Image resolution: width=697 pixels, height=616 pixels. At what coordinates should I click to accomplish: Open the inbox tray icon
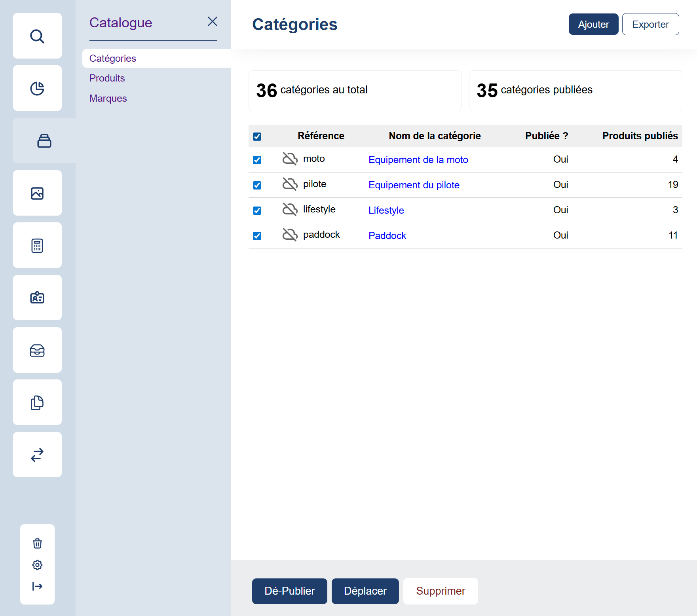click(37, 350)
